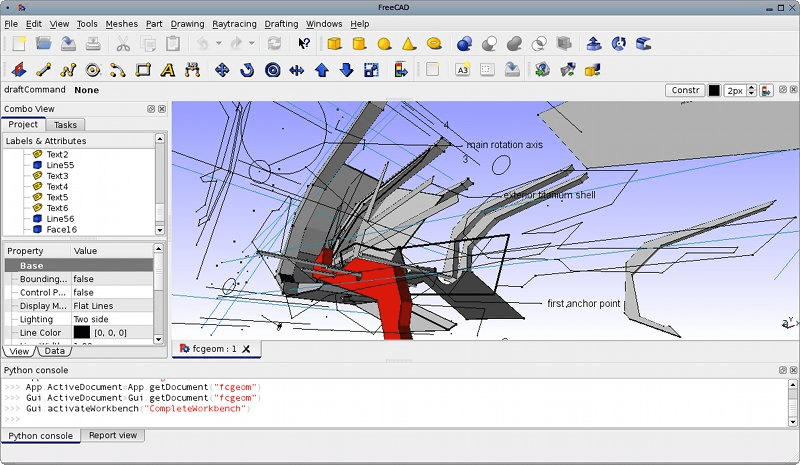Toggle the Constr construction mode button
Viewport: 800px width, 465px height.
tap(685, 90)
